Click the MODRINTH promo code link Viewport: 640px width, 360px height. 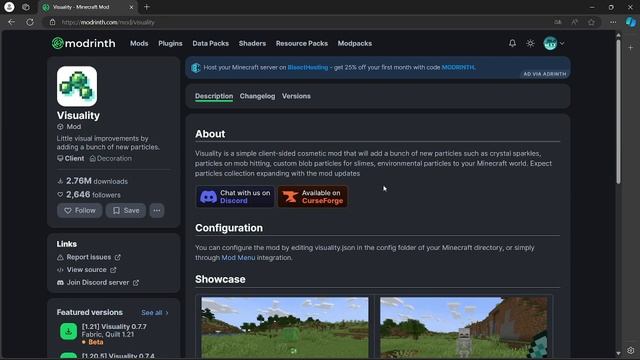[x=458, y=67]
